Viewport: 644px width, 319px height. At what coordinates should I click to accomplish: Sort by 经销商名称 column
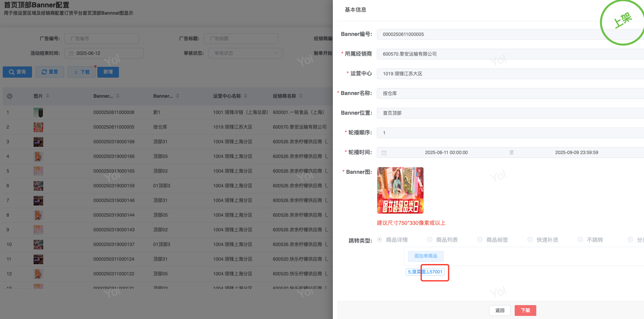(301, 96)
